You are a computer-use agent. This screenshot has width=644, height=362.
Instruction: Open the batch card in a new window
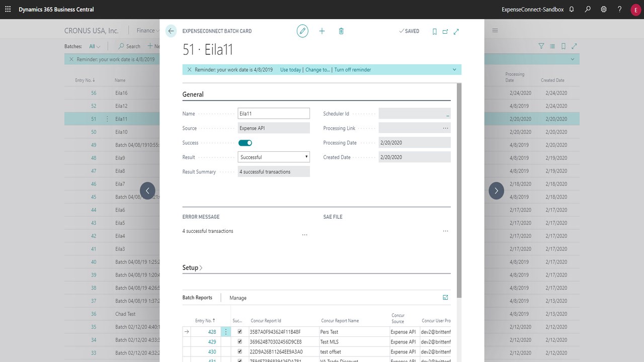click(445, 31)
